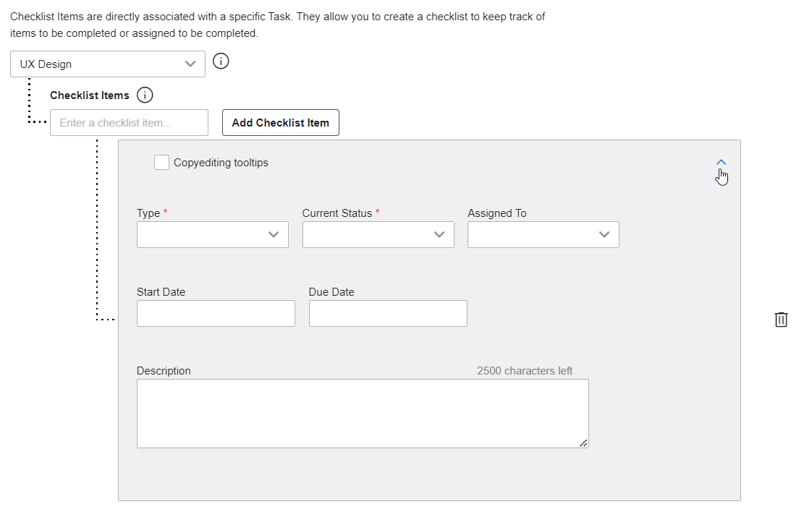Select the Start Date field

pyautogui.click(x=216, y=313)
